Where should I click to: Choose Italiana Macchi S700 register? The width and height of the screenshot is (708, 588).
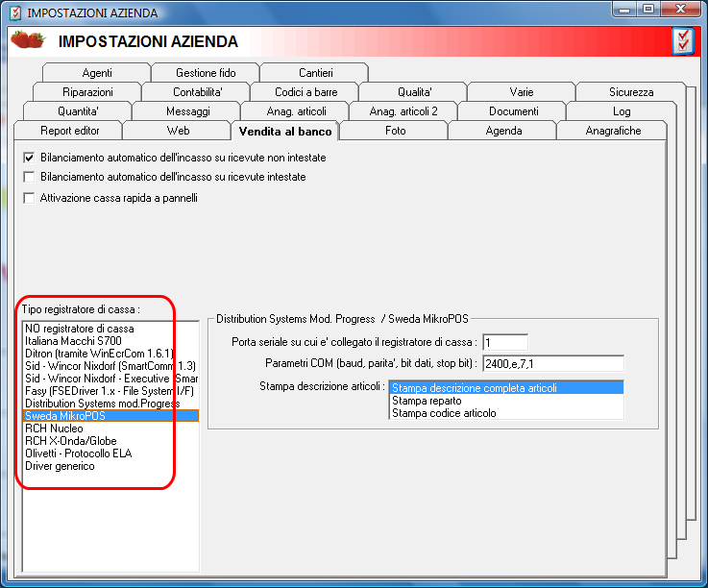coord(110,341)
